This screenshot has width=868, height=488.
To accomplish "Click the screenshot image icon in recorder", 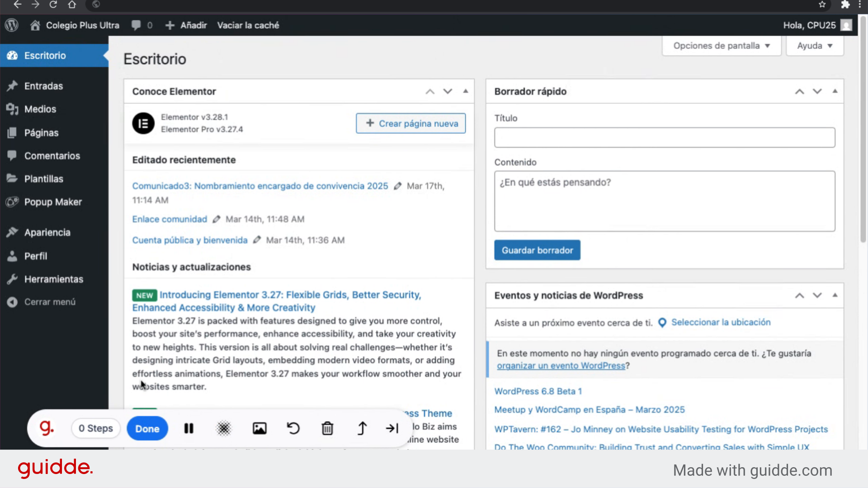I will click(259, 428).
